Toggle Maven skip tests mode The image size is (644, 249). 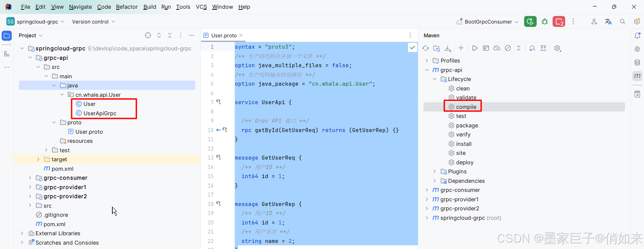tap(508, 48)
